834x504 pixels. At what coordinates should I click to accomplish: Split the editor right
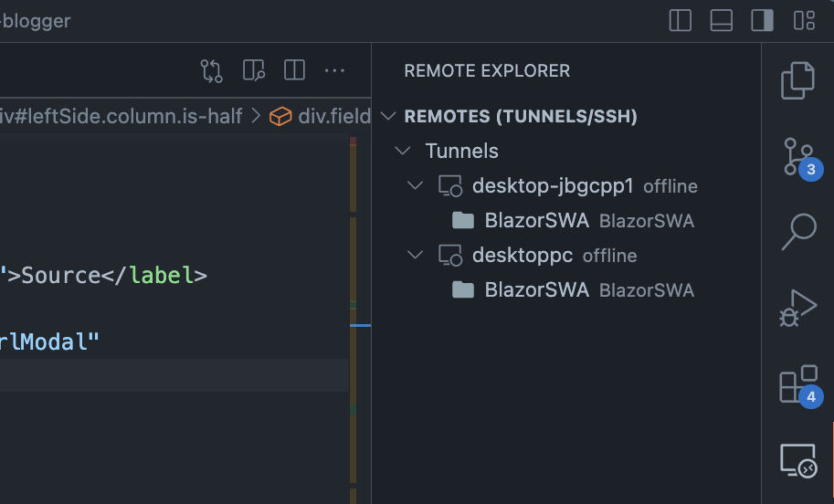point(294,70)
